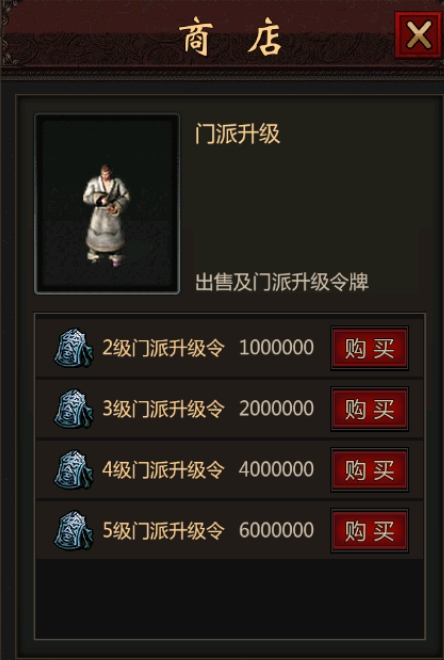Choose the 5级门派升级令 token icon
The image size is (444, 660).
click(73, 530)
